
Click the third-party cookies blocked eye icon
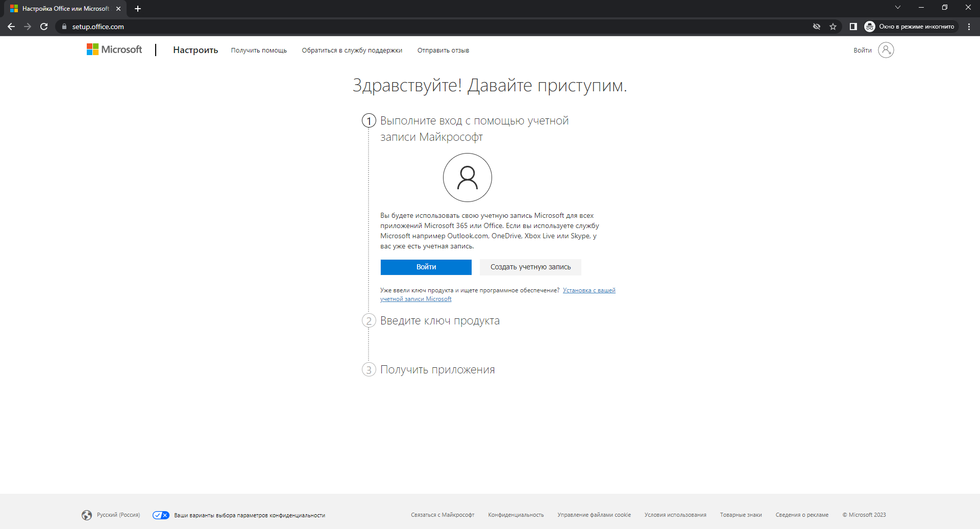point(817,27)
